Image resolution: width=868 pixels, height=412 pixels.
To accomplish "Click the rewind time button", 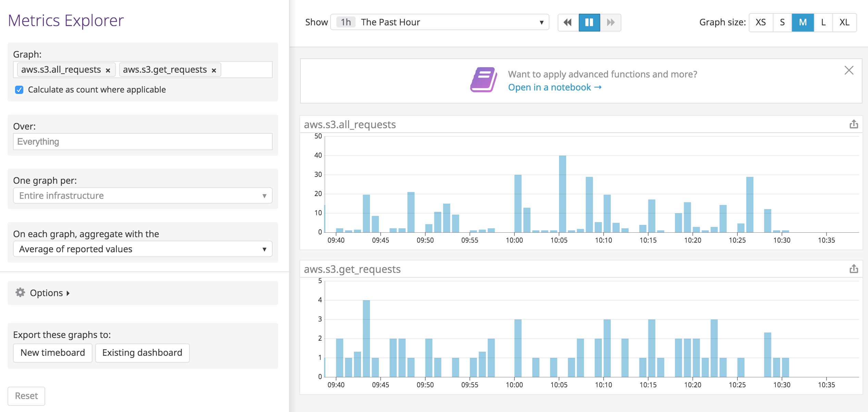I will [x=568, y=23].
